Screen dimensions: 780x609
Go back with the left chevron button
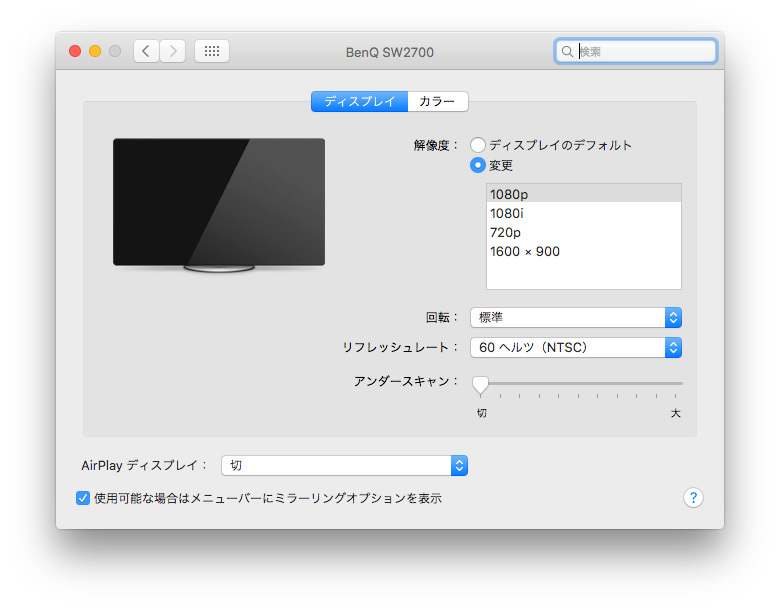click(146, 51)
